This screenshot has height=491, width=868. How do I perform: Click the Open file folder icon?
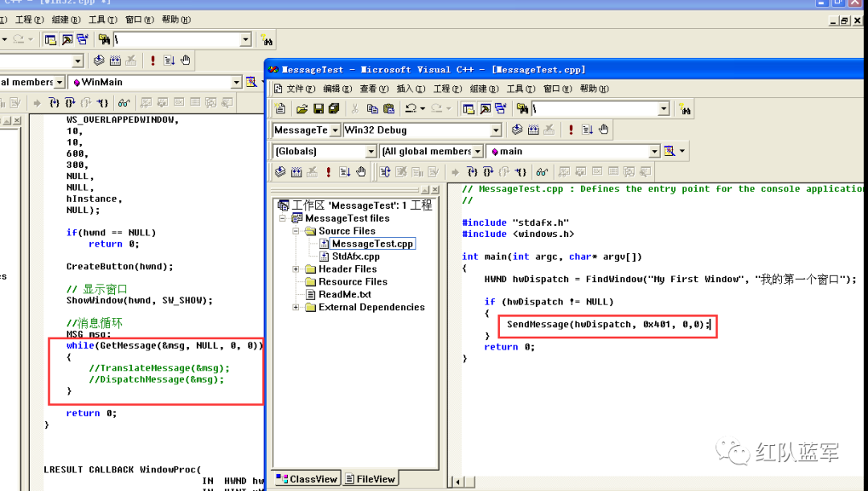click(301, 109)
